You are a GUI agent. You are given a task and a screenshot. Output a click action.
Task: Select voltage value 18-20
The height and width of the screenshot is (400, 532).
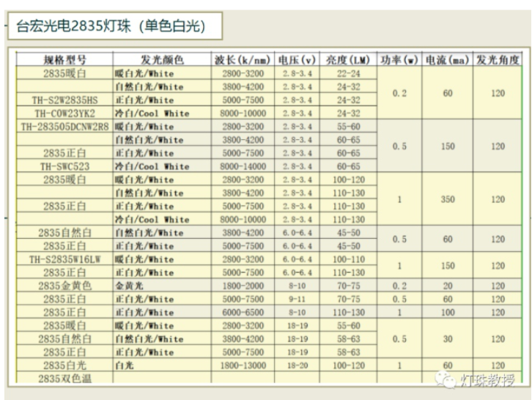298,366
